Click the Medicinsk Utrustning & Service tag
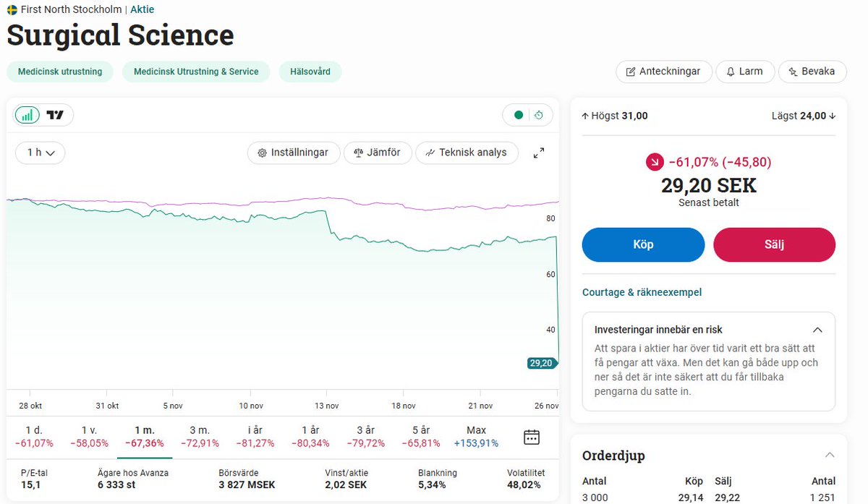 pos(196,72)
